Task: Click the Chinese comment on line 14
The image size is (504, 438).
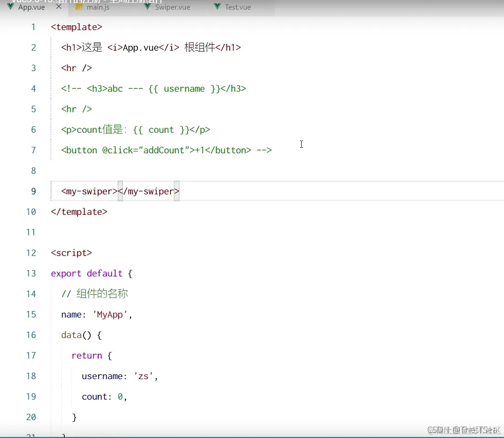Action: click(94, 294)
